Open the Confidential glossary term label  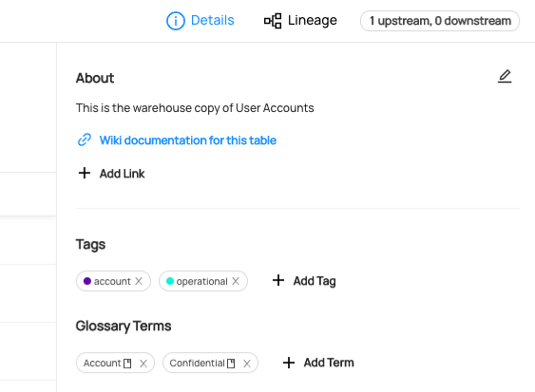(x=197, y=363)
